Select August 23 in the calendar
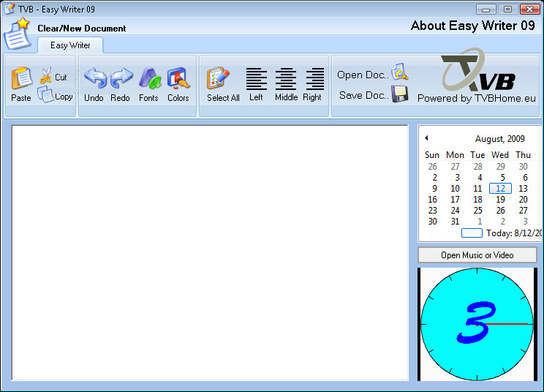 pos(432,211)
